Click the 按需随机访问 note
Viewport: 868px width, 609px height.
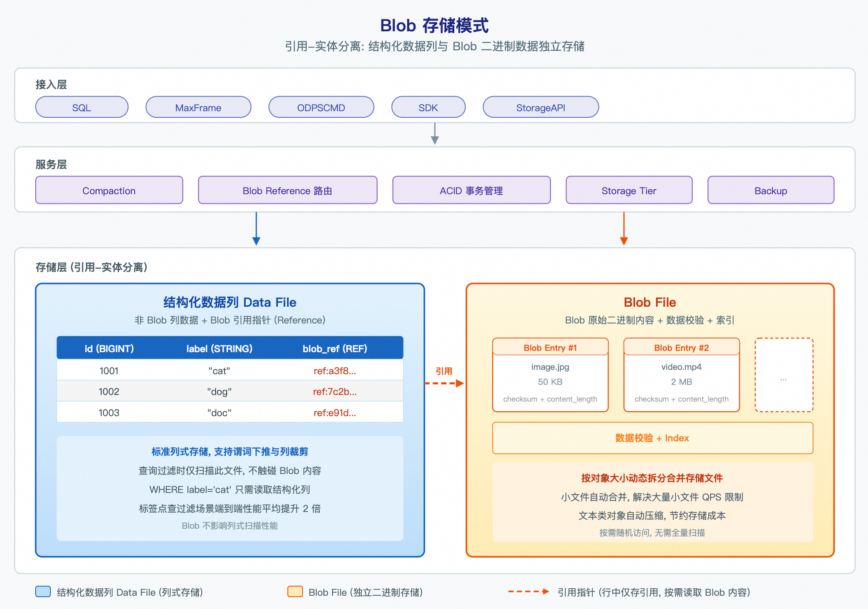click(652, 532)
